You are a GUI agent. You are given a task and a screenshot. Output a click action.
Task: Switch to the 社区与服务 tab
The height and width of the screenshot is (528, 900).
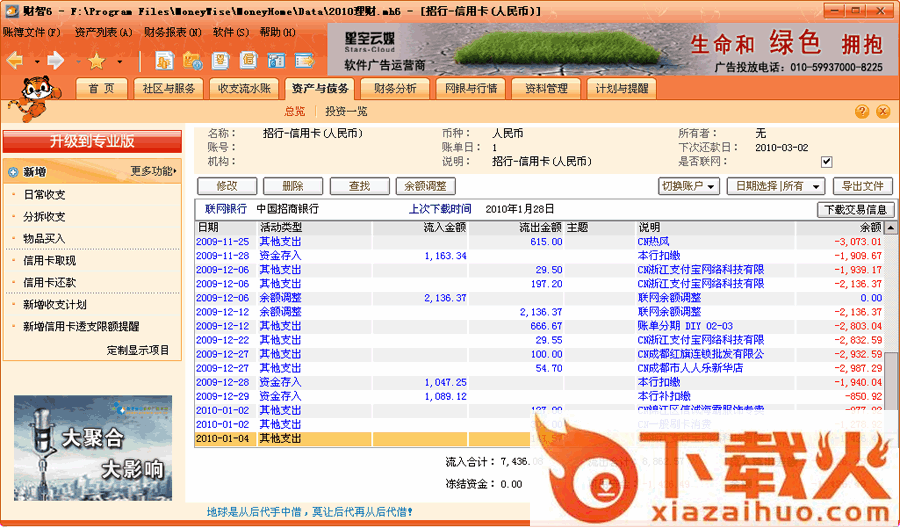coord(169,88)
